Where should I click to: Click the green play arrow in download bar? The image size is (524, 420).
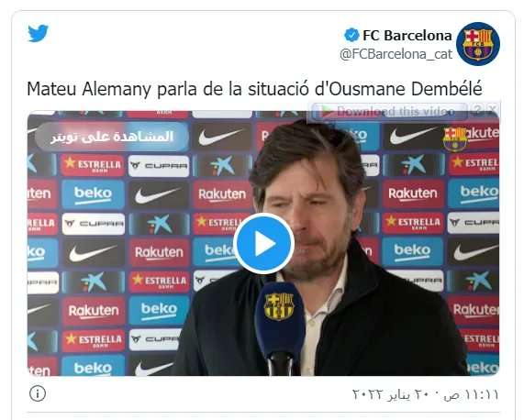328,112
